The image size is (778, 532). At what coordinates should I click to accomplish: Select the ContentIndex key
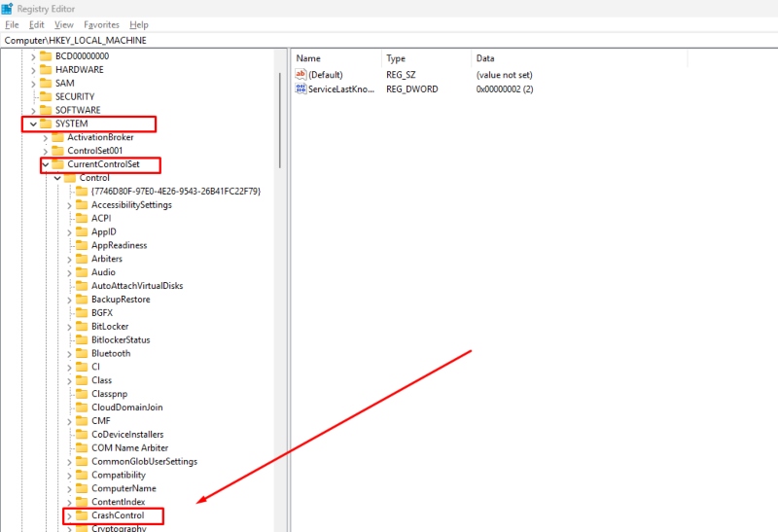(118, 502)
